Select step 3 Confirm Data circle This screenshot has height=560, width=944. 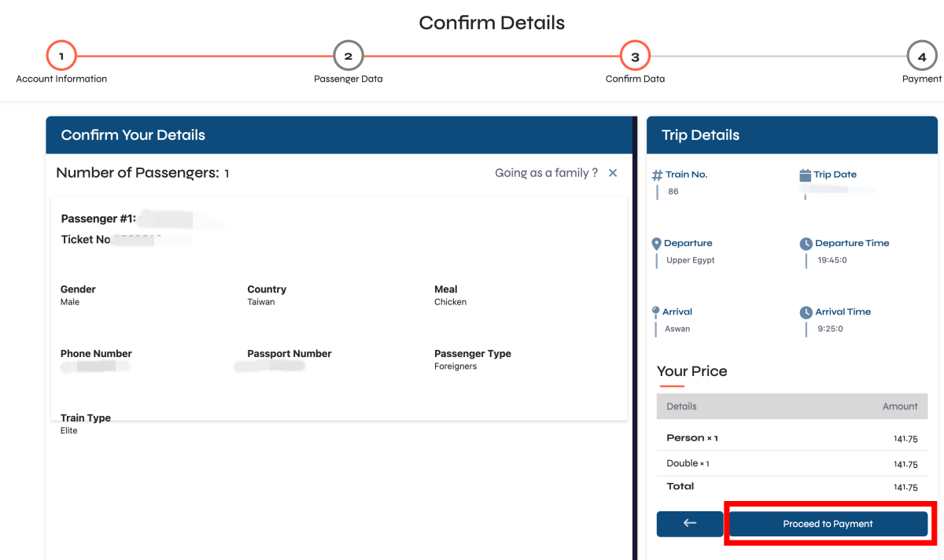tap(635, 57)
